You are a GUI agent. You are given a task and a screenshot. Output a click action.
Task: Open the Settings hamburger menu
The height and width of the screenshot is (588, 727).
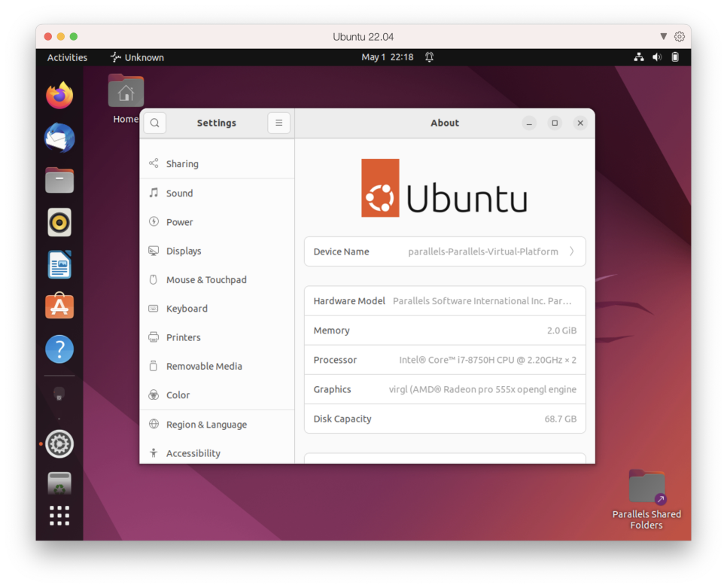click(x=278, y=123)
